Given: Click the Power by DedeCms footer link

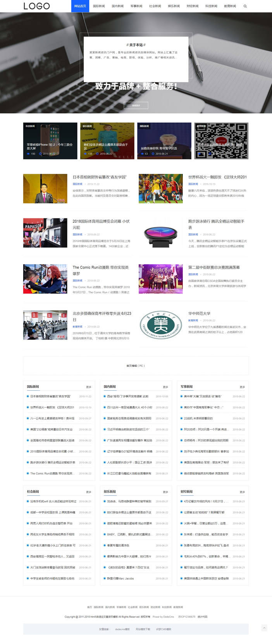Looking at the screenshot, I should tap(163, 616).
